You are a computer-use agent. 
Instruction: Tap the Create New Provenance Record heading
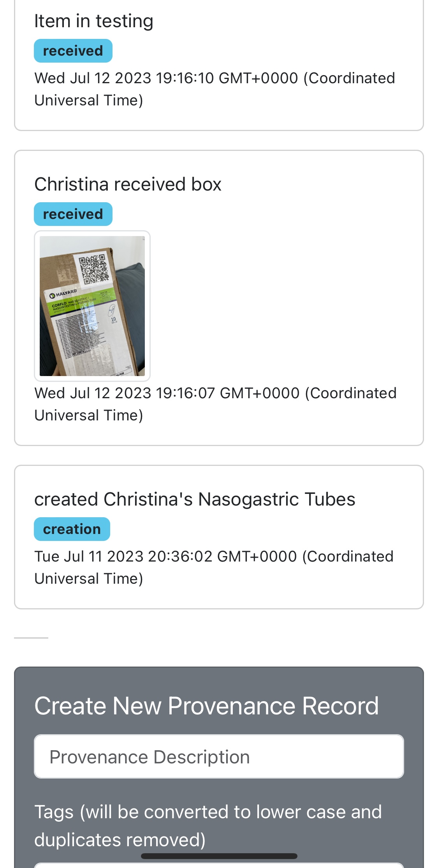206,706
